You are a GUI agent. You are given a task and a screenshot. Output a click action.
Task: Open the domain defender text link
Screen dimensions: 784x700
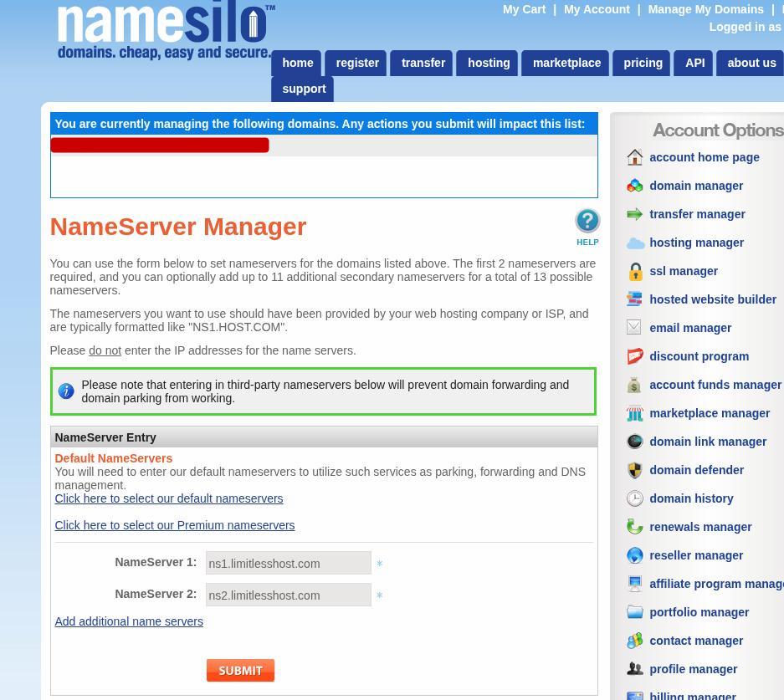[696, 470]
